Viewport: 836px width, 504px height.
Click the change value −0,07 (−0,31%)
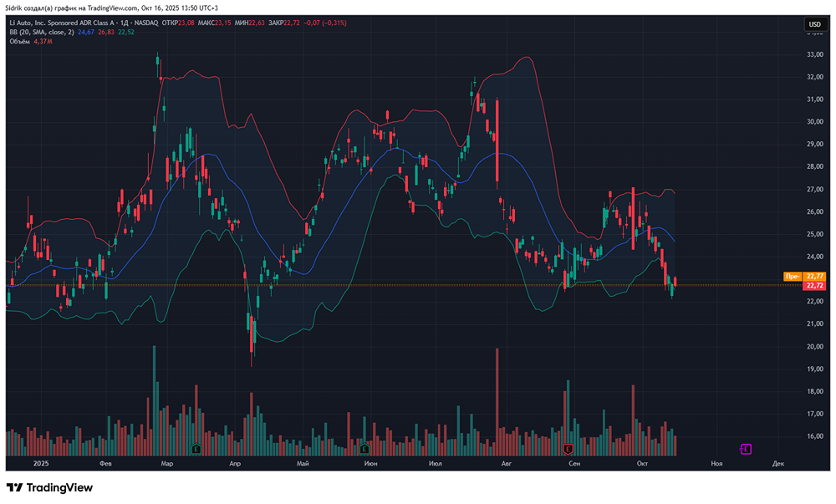(325, 23)
